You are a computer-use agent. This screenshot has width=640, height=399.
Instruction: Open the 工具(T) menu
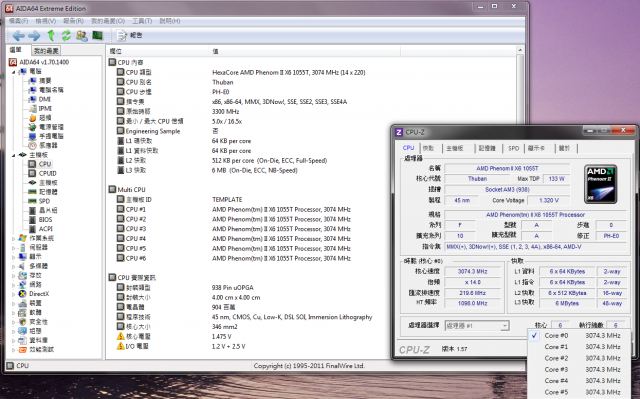pos(142,21)
